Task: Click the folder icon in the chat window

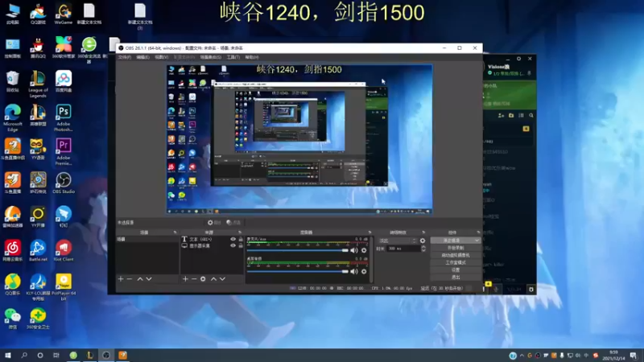Action: 511,116
